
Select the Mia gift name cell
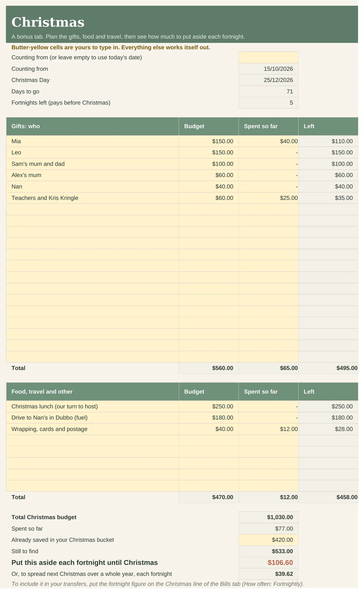(x=93, y=141)
